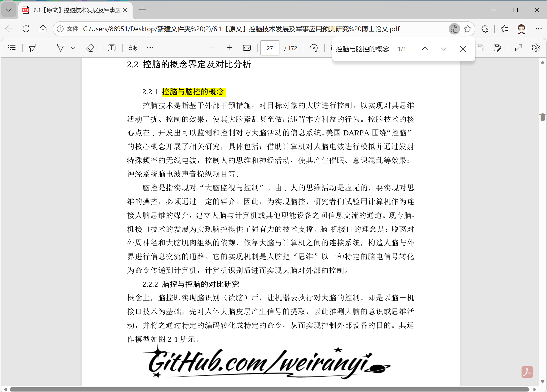Open Save as to export the PDF

tap(497, 48)
